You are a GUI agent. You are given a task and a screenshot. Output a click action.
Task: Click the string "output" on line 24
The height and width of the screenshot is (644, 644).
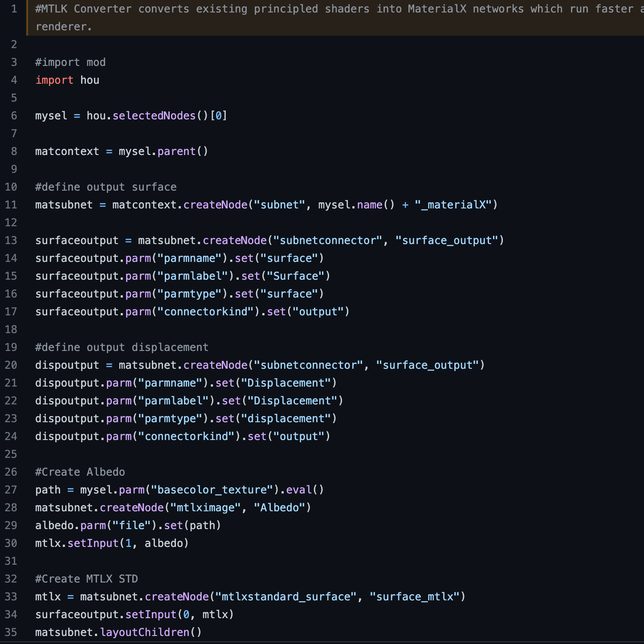point(299,436)
